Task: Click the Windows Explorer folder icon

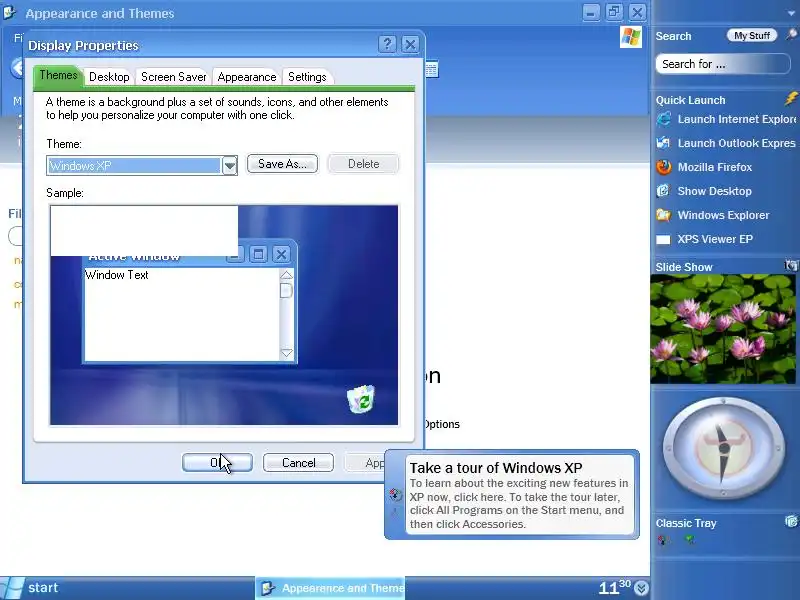Action: point(664,215)
